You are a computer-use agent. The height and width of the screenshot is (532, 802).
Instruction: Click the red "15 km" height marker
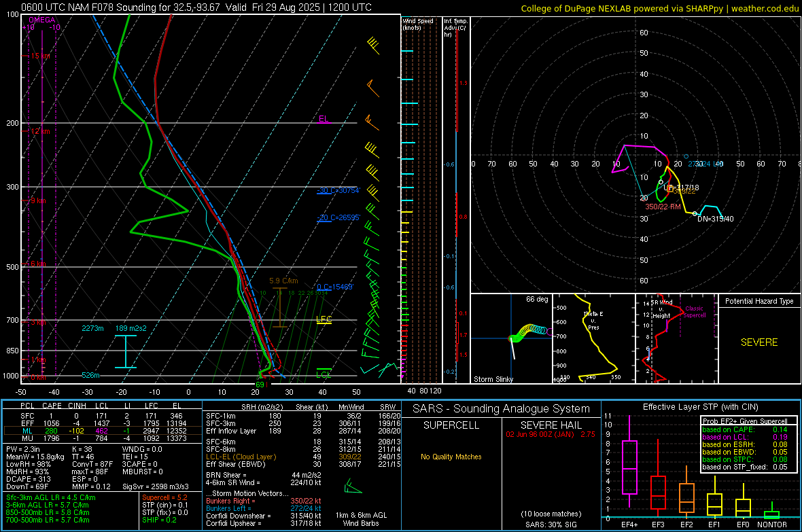click(x=40, y=56)
